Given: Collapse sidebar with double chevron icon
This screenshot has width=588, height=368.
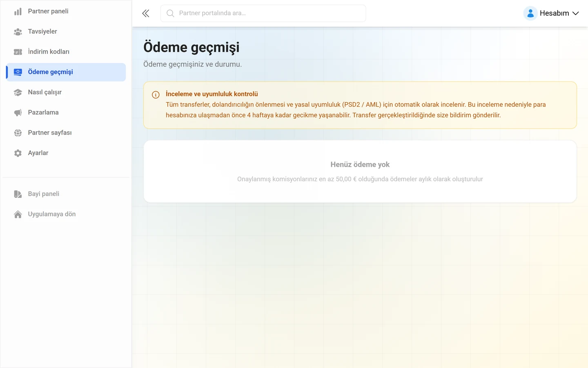Looking at the screenshot, I should pyautogui.click(x=146, y=13).
